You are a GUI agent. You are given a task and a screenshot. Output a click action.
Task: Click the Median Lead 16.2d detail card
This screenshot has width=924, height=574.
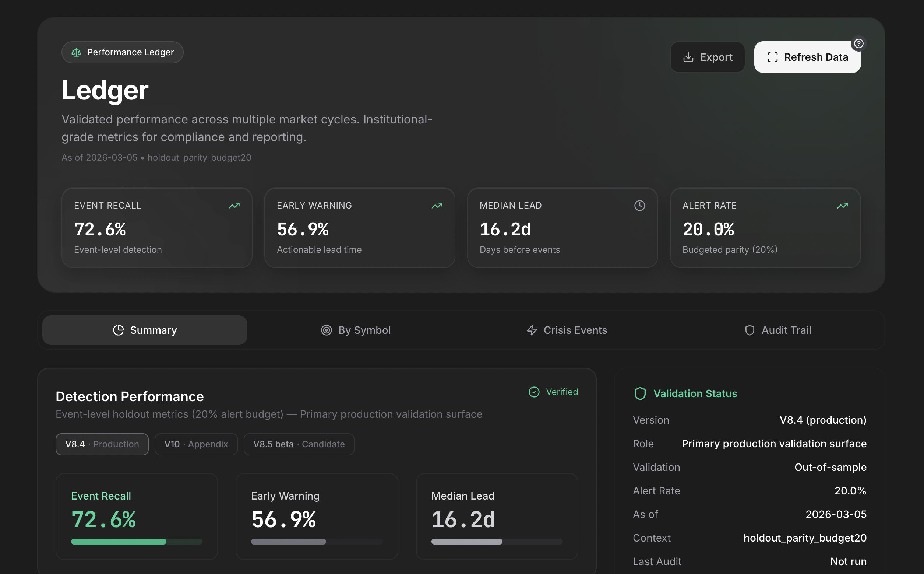(x=497, y=516)
